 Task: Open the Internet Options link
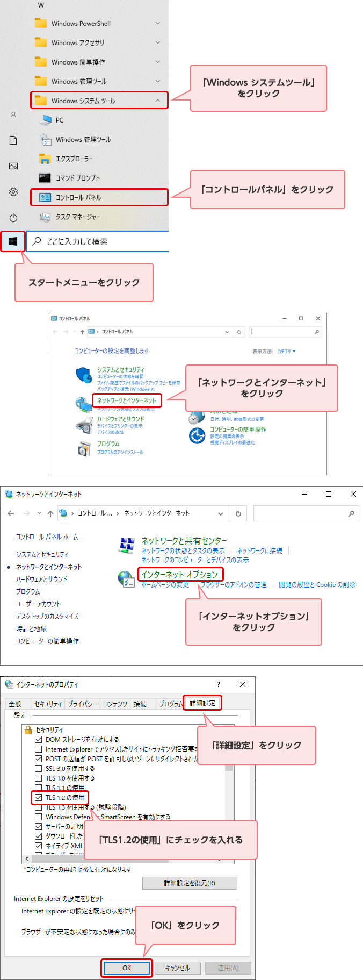(179, 574)
